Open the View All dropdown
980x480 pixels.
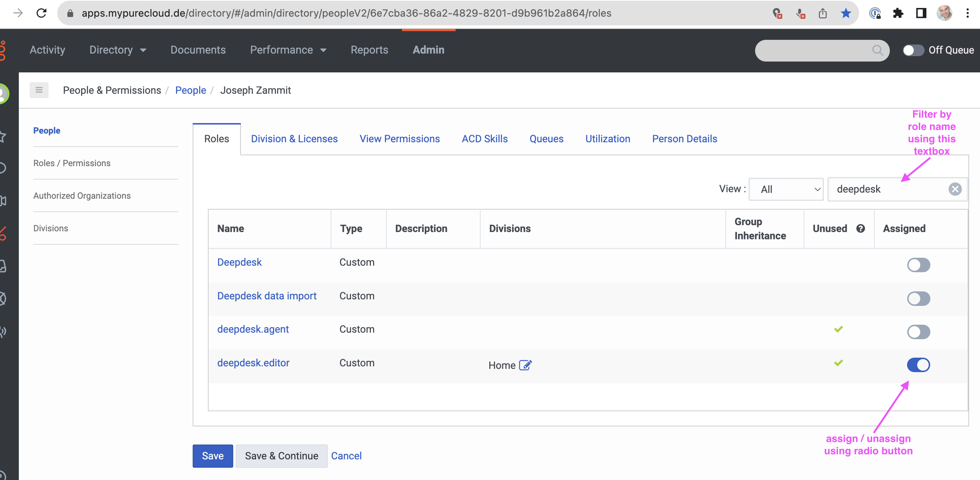coord(786,189)
